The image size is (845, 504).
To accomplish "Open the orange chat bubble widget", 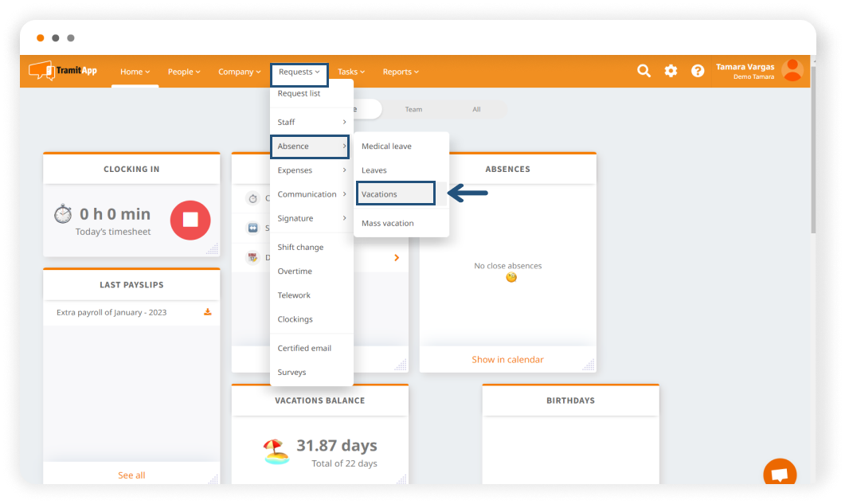I will (779, 474).
